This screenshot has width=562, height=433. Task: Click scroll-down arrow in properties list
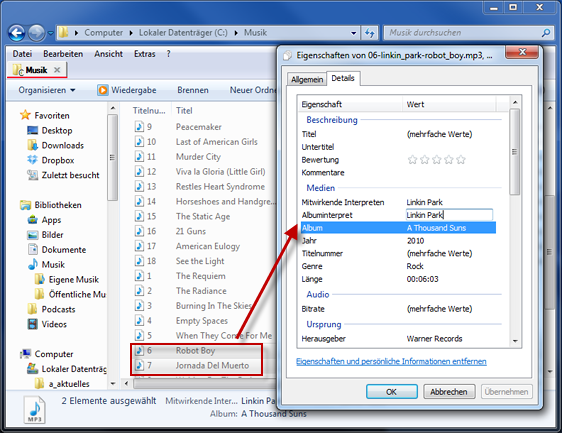coord(515,341)
